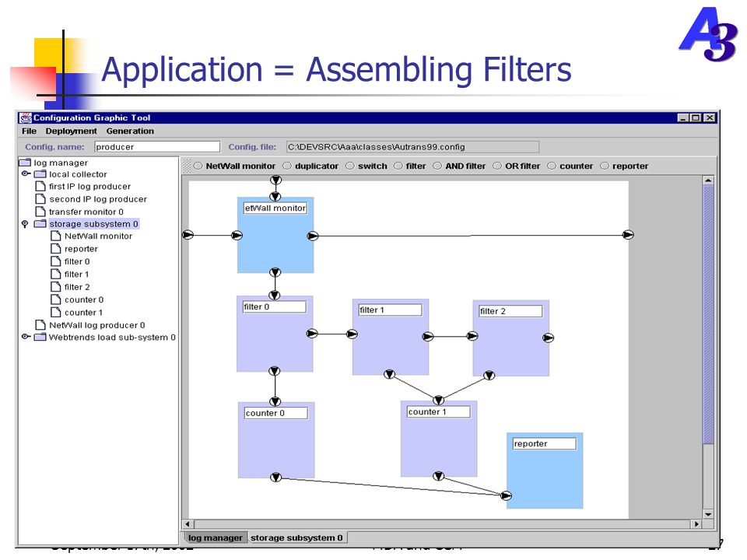Click the vertical scrollbar down arrow

click(708, 514)
